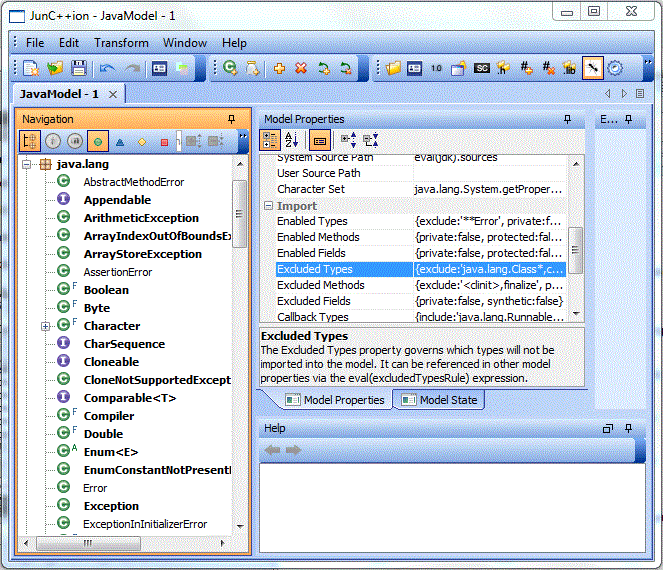Click the New model document icon
The image size is (663, 570).
tap(31, 68)
